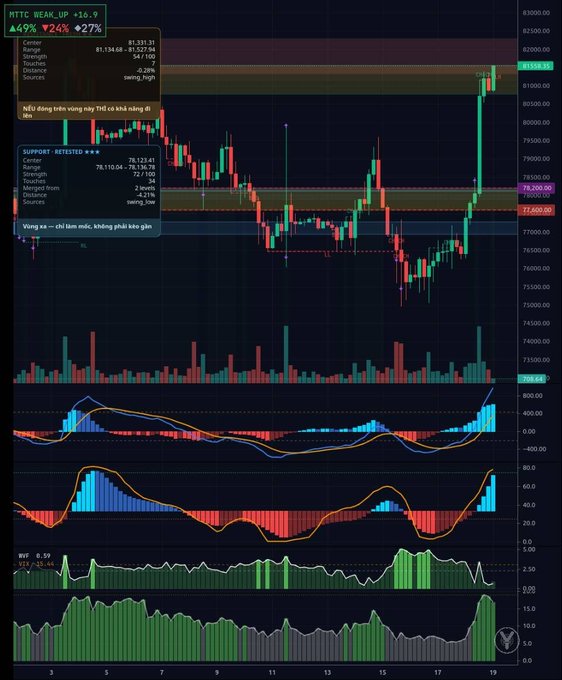Click the swing_low source value
The height and width of the screenshot is (680, 562).
(140, 202)
